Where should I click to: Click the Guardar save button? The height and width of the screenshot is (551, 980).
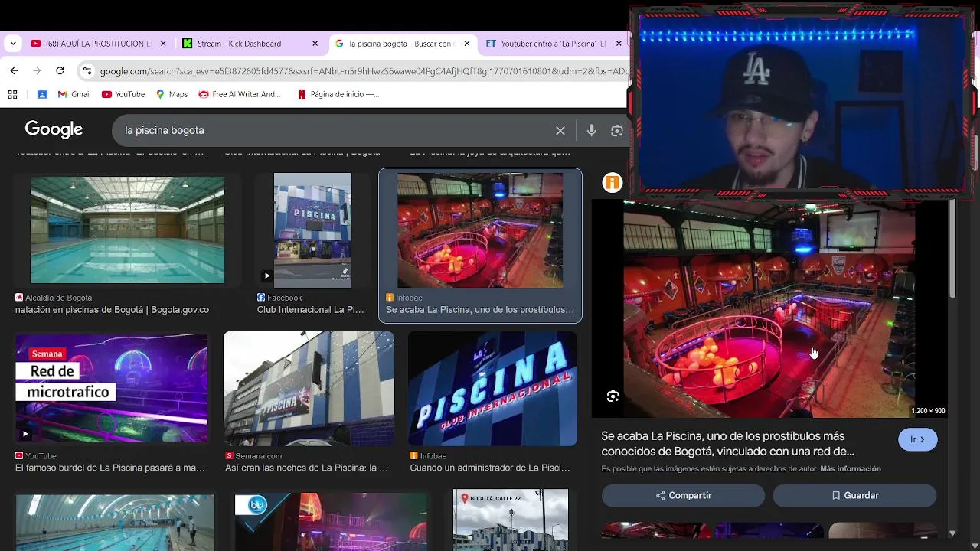[854, 495]
